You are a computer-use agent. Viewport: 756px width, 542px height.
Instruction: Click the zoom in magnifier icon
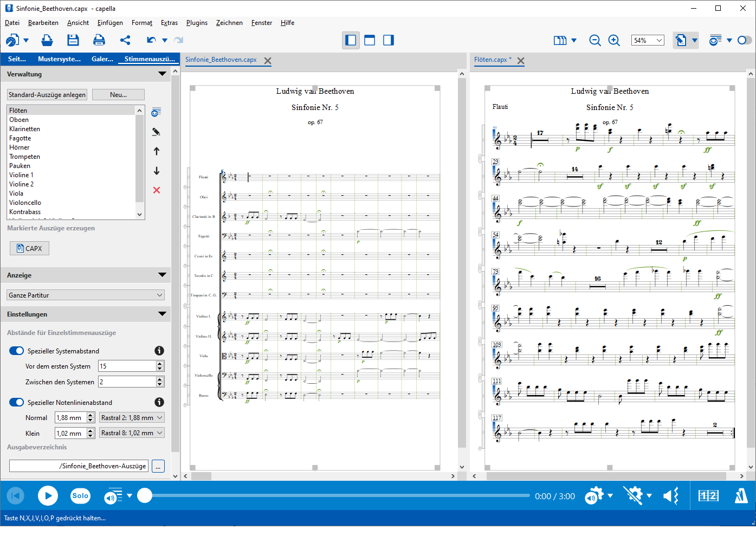coord(614,41)
